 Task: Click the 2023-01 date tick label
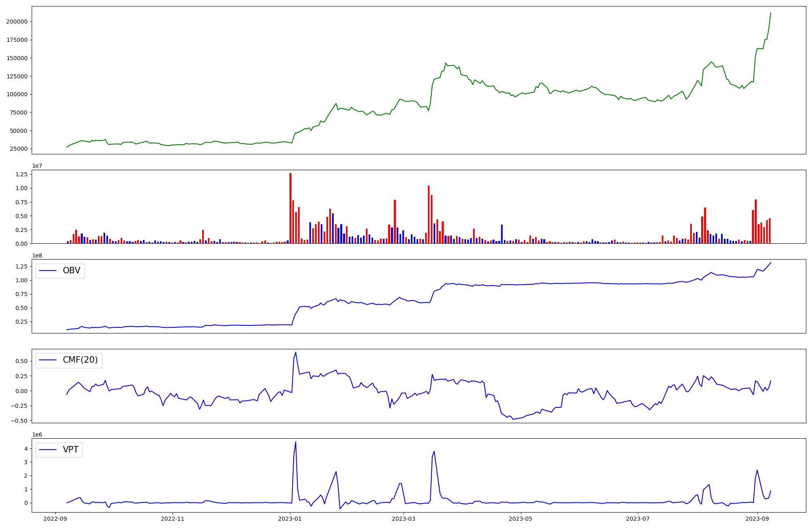pyautogui.click(x=290, y=519)
